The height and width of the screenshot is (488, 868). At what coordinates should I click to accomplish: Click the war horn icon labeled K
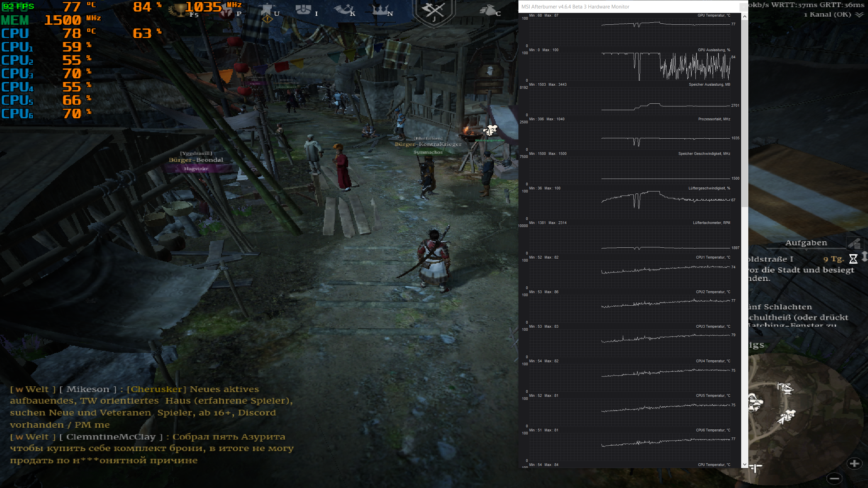coord(343,9)
